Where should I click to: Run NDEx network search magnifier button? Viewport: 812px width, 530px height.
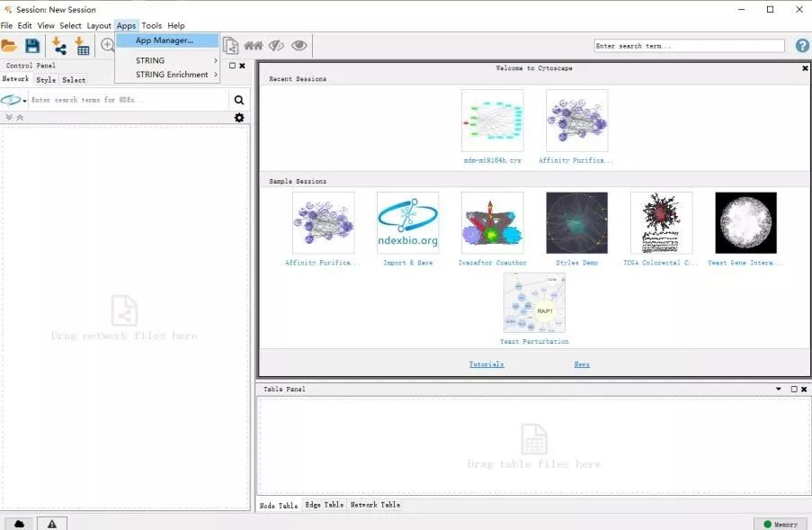pyautogui.click(x=238, y=100)
